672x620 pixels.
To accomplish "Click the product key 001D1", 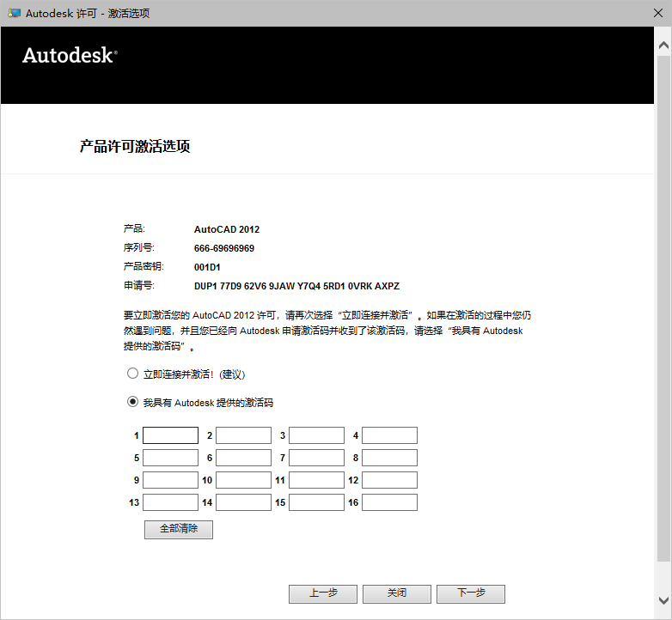I will (x=207, y=267).
